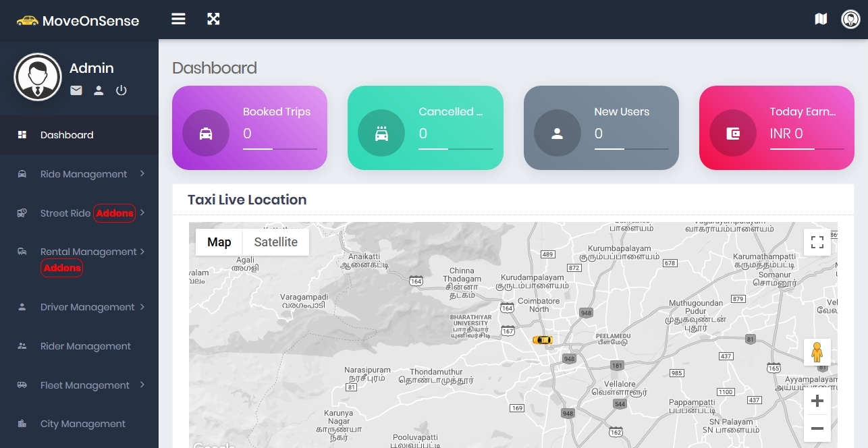Click the Fleet Management van icon

pyautogui.click(x=22, y=385)
